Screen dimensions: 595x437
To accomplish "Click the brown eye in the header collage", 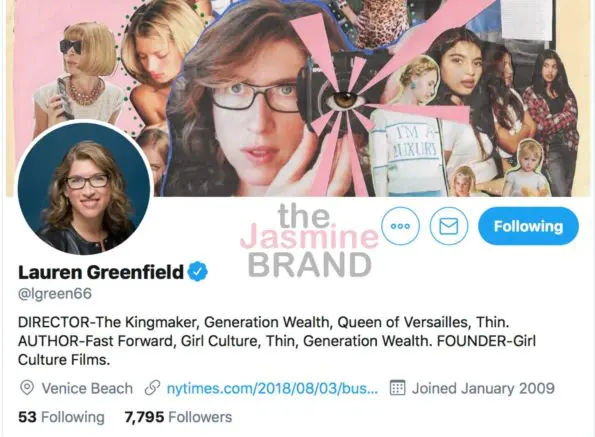I will 344,99.
